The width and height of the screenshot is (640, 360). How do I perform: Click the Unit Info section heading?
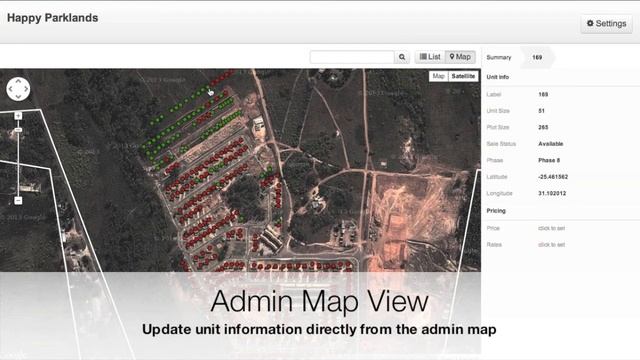tap(498, 77)
